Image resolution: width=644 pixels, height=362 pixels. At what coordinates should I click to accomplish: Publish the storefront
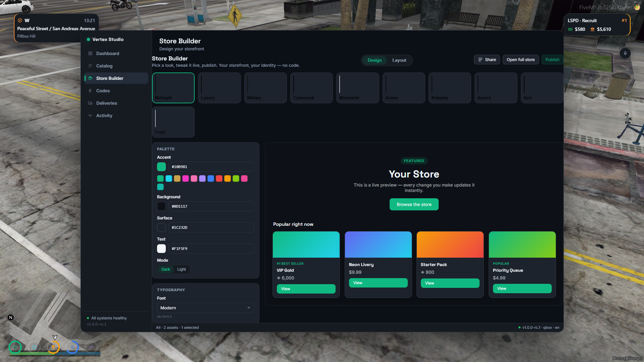552,60
